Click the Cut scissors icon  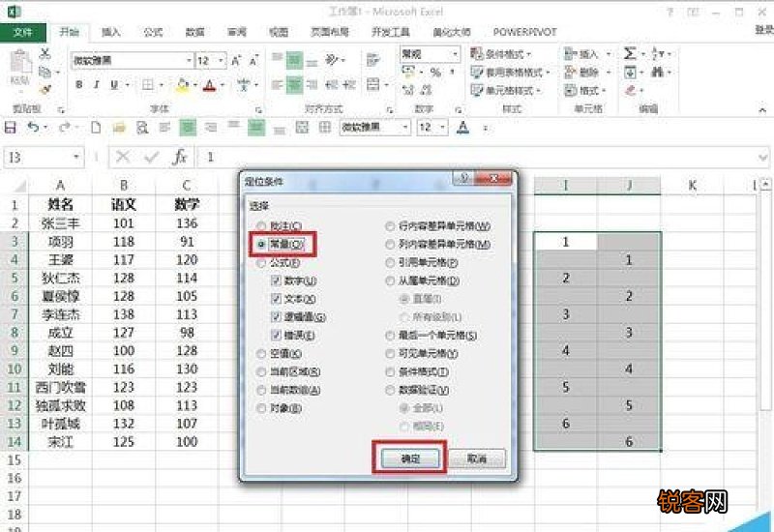coord(45,54)
